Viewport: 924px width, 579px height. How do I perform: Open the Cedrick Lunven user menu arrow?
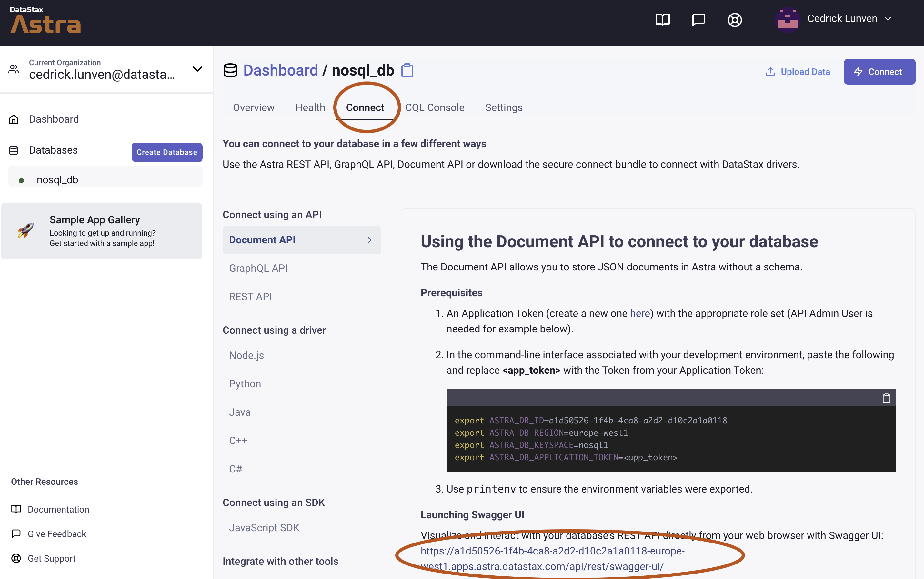click(x=888, y=19)
